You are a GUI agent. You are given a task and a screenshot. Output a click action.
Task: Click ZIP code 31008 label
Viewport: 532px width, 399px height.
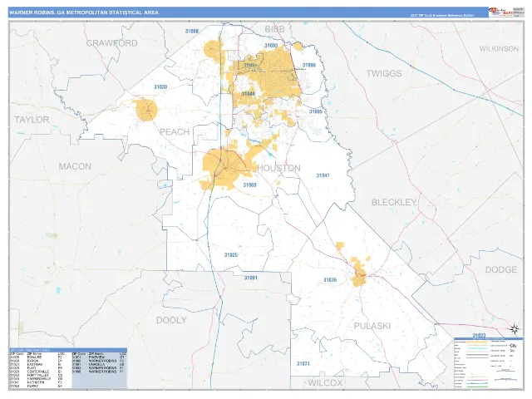tap(192, 32)
